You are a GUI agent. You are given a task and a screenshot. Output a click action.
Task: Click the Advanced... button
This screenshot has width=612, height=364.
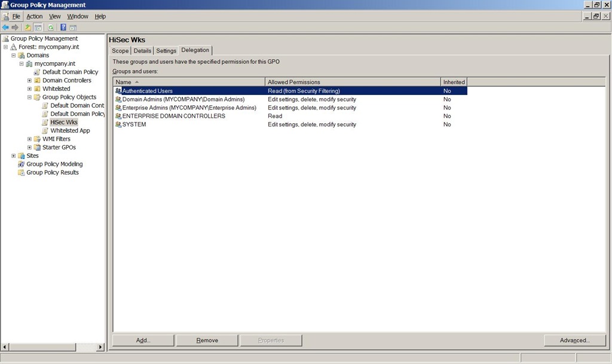click(x=574, y=340)
